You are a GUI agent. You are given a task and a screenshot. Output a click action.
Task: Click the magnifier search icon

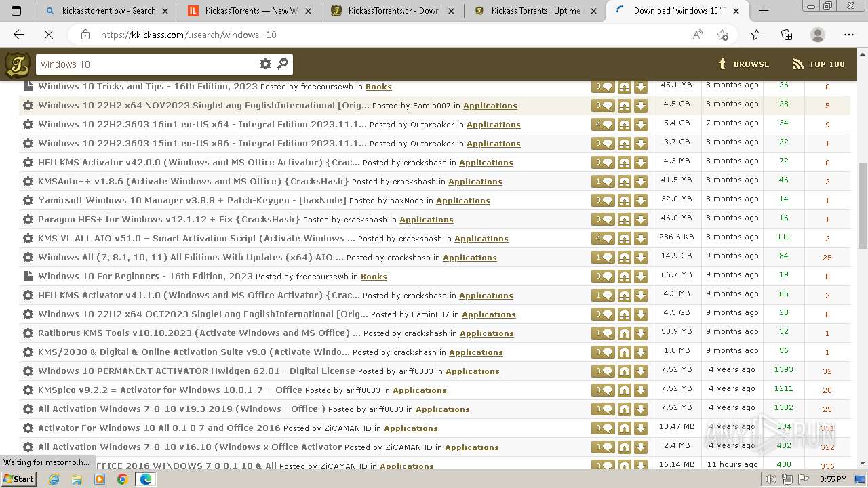(283, 64)
